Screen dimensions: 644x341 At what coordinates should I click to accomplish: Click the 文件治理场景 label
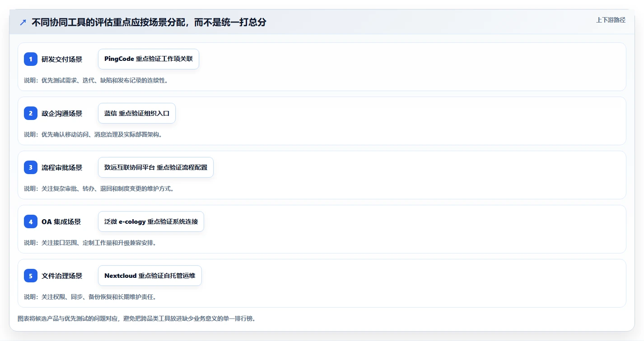[62, 276]
